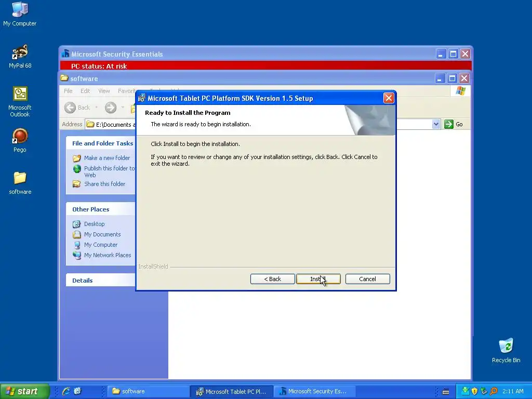The width and height of the screenshot is (532, 399).
Task: Click the Share this folder icon
Action: pos(77,184)
